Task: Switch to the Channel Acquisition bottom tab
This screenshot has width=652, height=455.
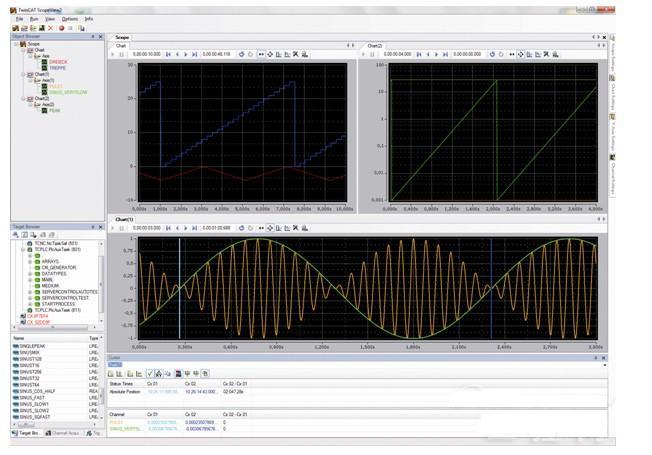Action: (x=64, y=433)
